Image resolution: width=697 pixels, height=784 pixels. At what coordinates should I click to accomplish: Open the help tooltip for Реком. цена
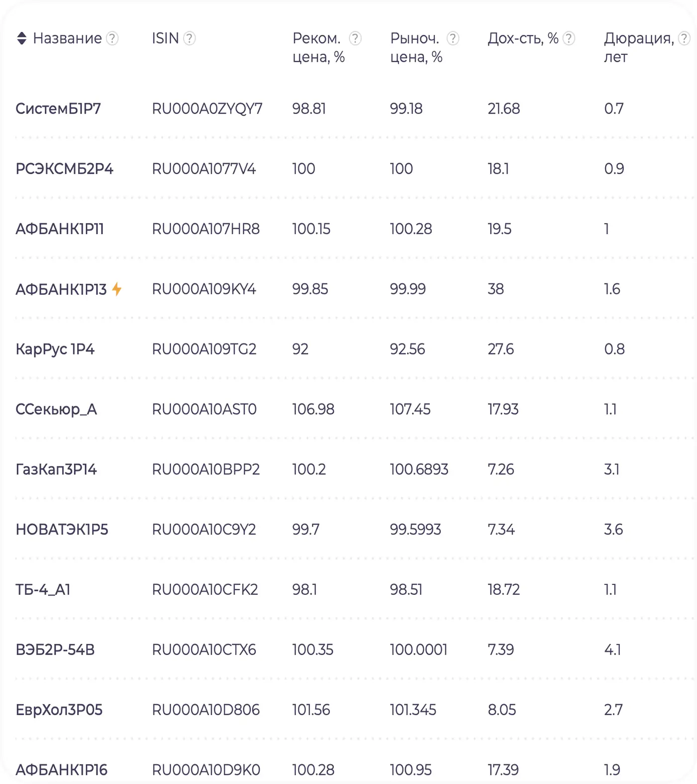click(x=355, y=38)
